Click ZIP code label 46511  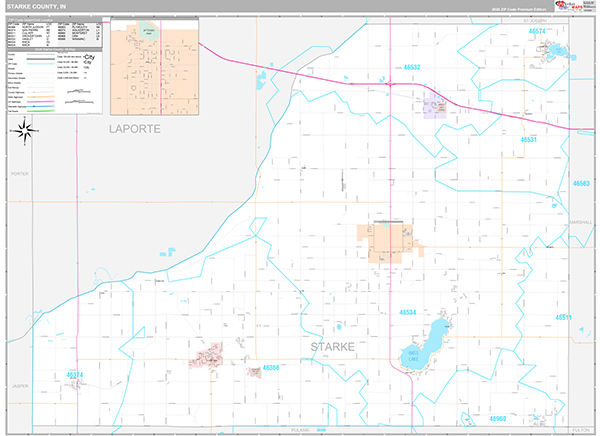point(563,317)
